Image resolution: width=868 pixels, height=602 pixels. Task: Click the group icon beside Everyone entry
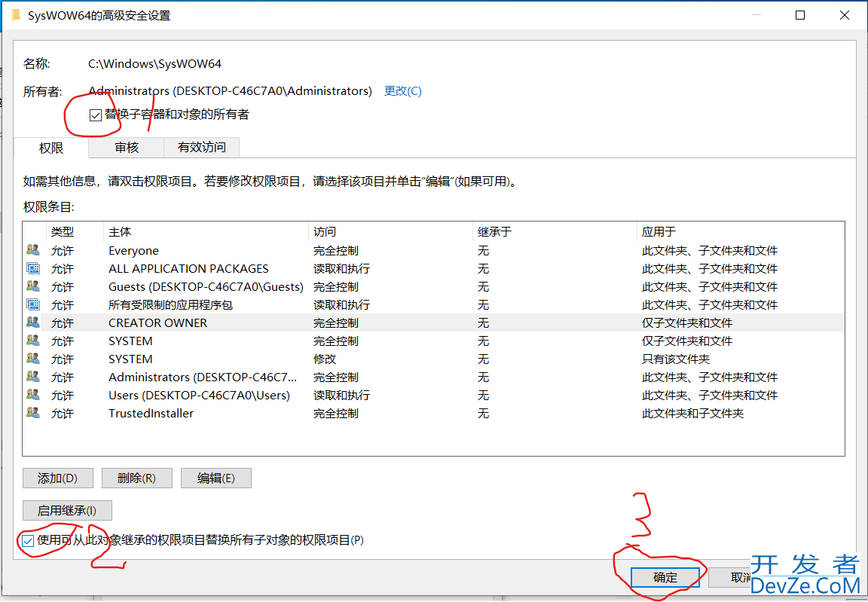tap(33, 250)
